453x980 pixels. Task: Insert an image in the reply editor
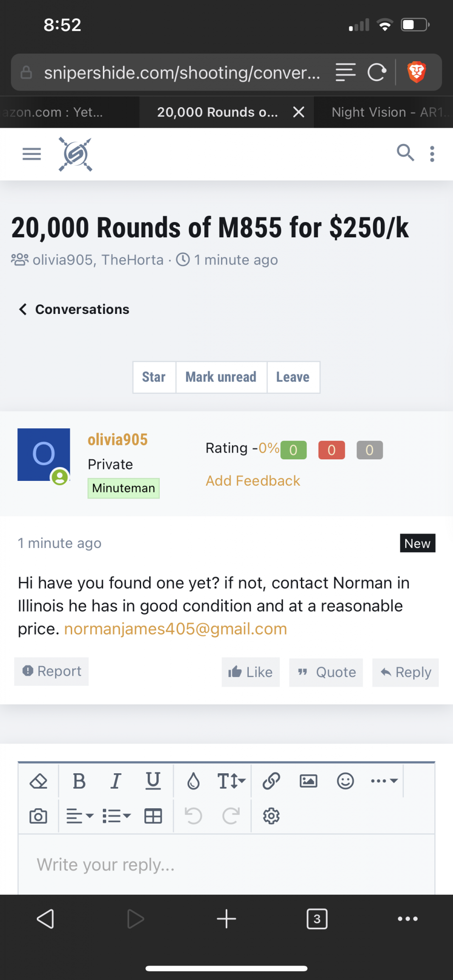(309, 781)
